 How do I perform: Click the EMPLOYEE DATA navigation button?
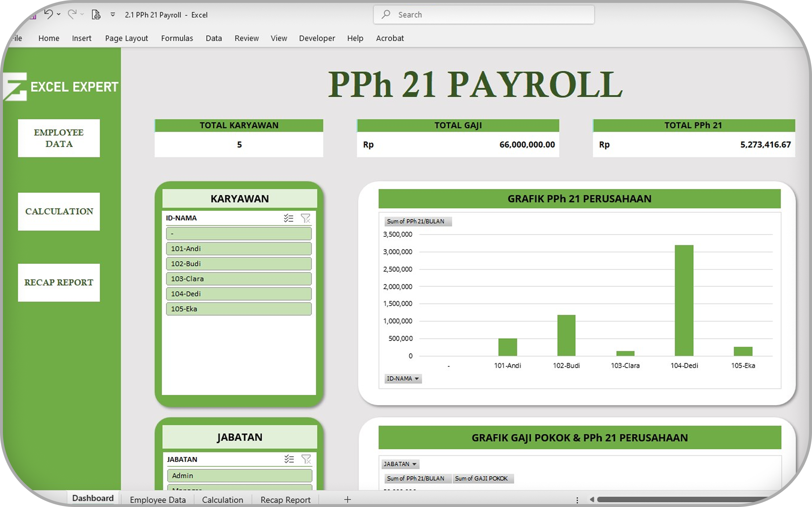[x=59, y=138]
